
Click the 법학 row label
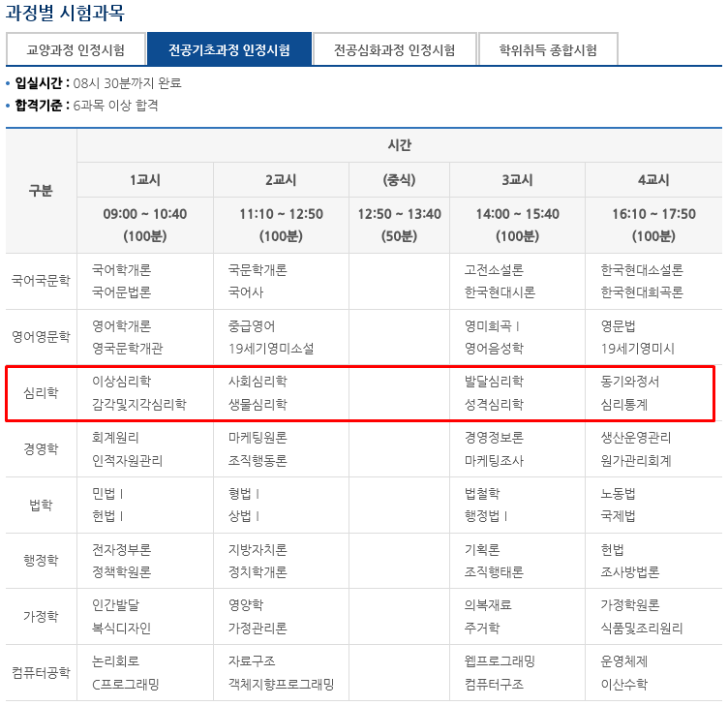click(x=41, y=505)
